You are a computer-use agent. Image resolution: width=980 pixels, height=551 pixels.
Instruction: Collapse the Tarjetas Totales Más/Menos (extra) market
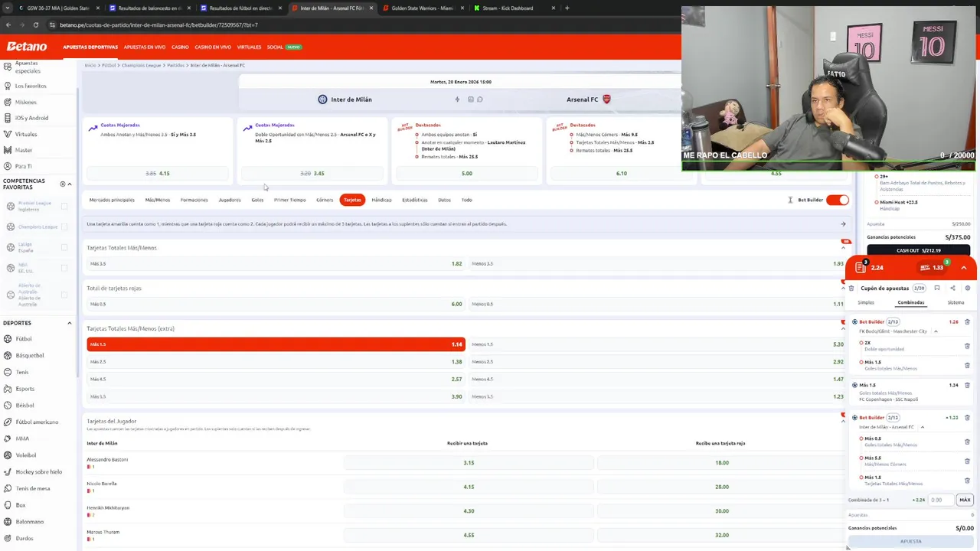[844, 329]
